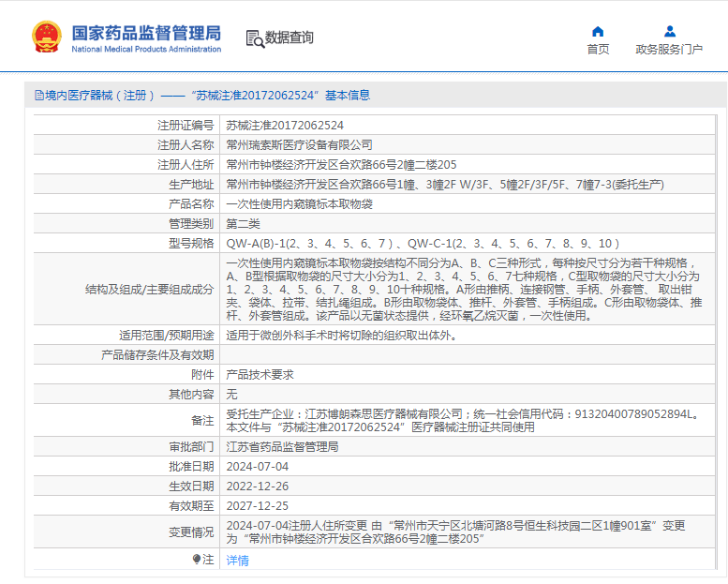
Task: Select effective date 2022-12-26
Action: tap(258, 486)
